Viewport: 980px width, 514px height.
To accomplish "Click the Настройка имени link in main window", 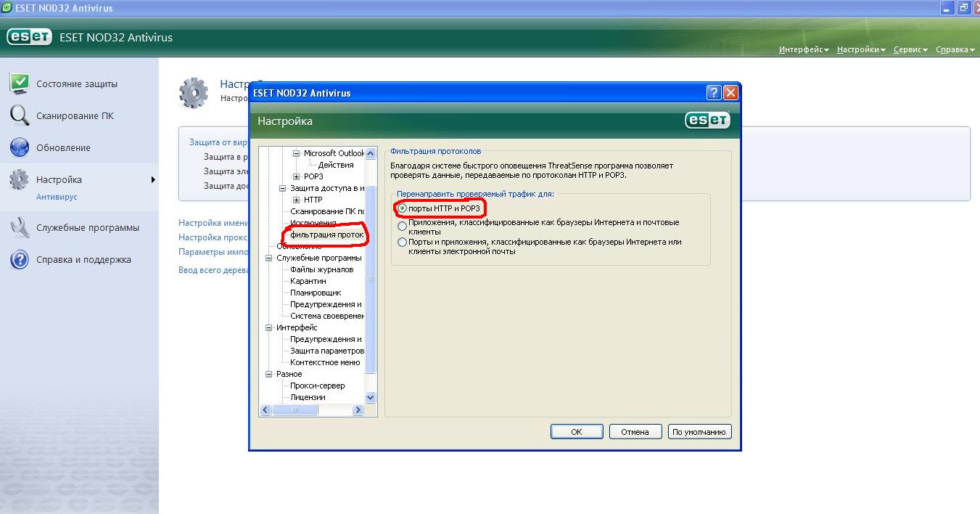I will (214, 223).
